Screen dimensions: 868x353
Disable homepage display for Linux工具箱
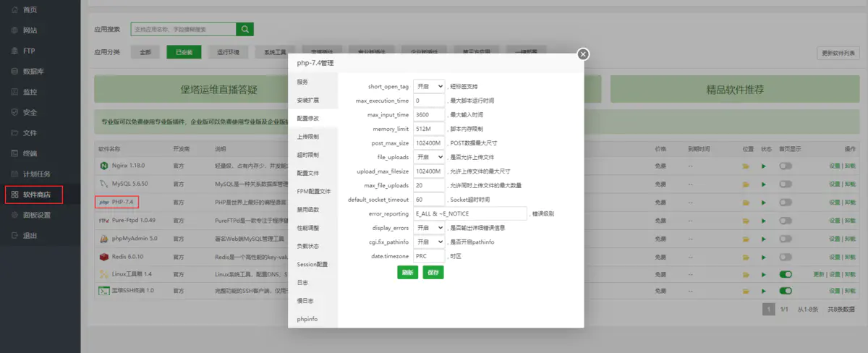click(786, 274)
